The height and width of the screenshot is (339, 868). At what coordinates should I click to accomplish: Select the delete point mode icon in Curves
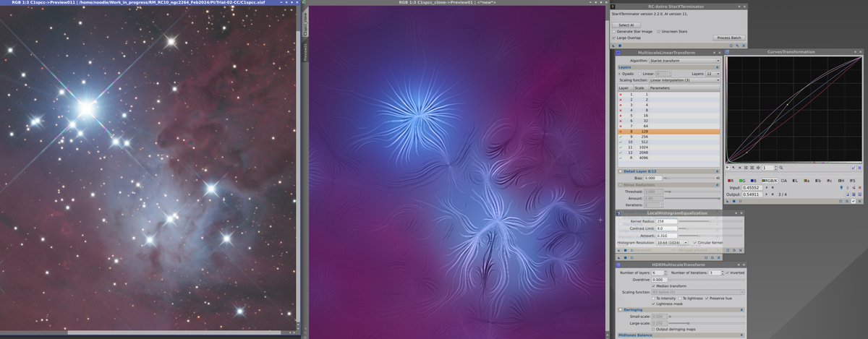coord(740,168)
